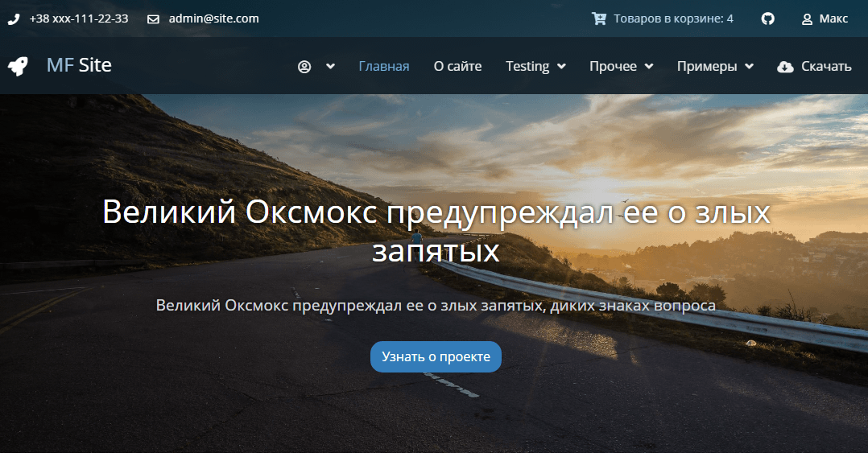The height and width of the screenshot is (461, 868).
Task: Click the user profile icon beside Макс
Action: (807, 19)
